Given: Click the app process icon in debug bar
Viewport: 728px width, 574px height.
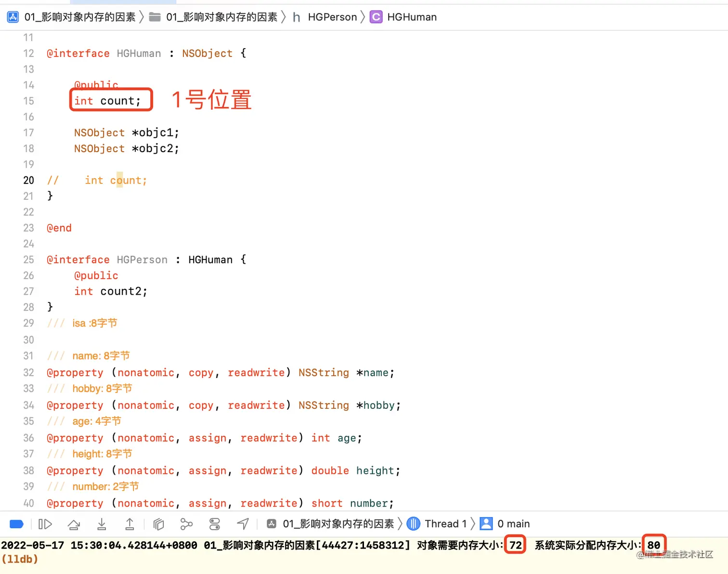Looking at the screenshot, I should [272, 524].
